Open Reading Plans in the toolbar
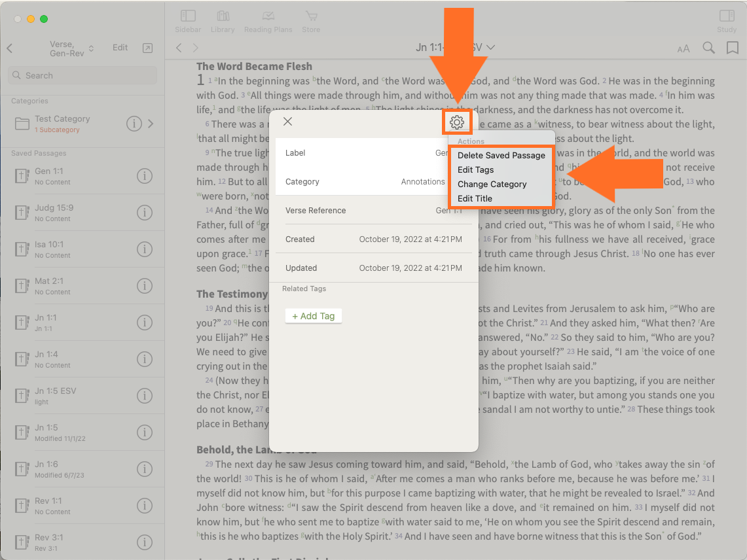 (268, 22)
